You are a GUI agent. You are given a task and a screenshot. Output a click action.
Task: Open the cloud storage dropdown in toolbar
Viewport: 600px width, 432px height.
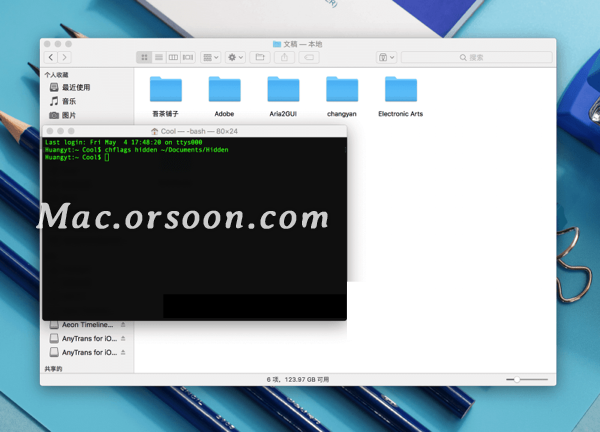pyautogui.click(x=386, y=57)
